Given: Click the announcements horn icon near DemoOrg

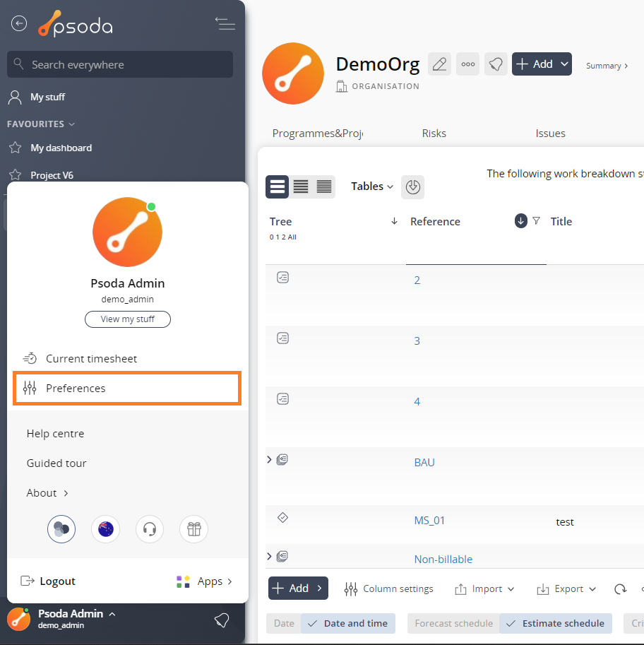Looking at the screenshot, I should 496,64.
